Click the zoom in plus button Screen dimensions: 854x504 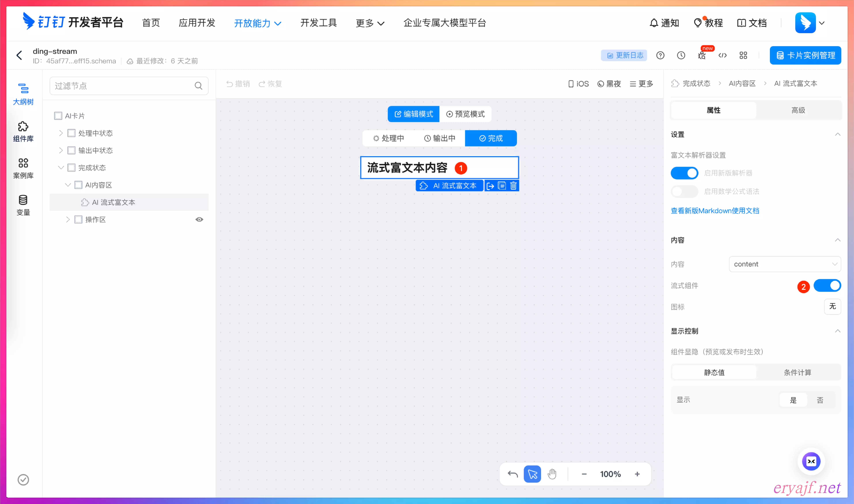pyautogui.click(x=637, y=474)
